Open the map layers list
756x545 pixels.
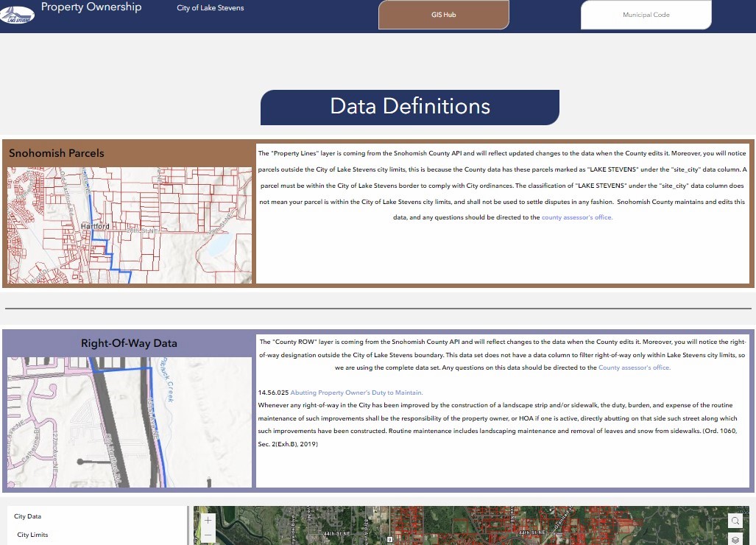coord(735,539)
